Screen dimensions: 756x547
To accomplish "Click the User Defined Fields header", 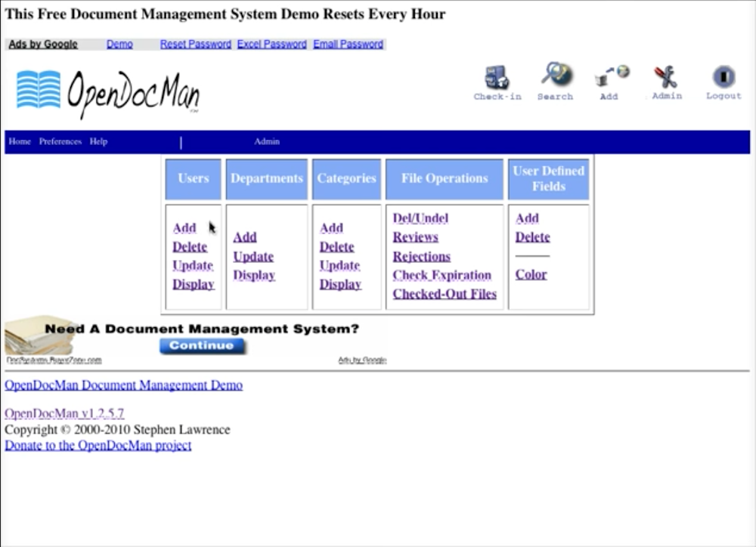I will coord(549,179).
